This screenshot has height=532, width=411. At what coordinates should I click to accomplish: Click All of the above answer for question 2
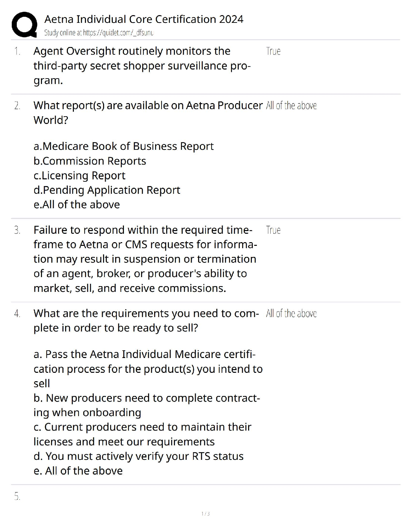(291, 105)
